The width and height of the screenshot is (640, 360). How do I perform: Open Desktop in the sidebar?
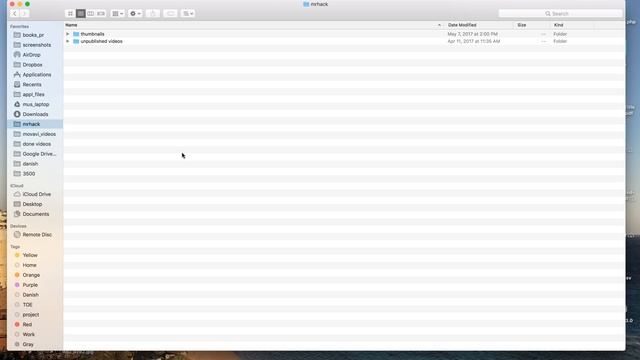pos(35,204)
